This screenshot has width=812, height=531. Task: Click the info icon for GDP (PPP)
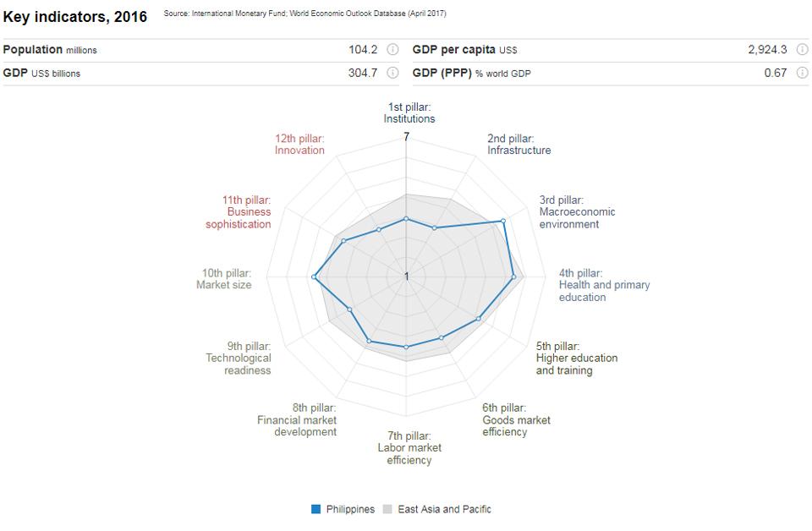(802, 73)
